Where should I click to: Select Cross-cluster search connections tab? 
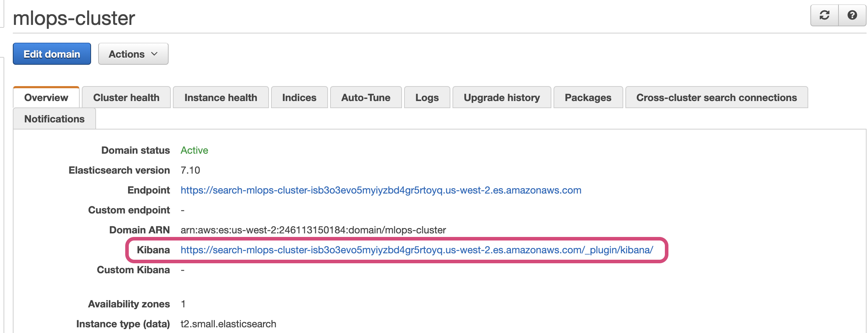tap(716, 97)
